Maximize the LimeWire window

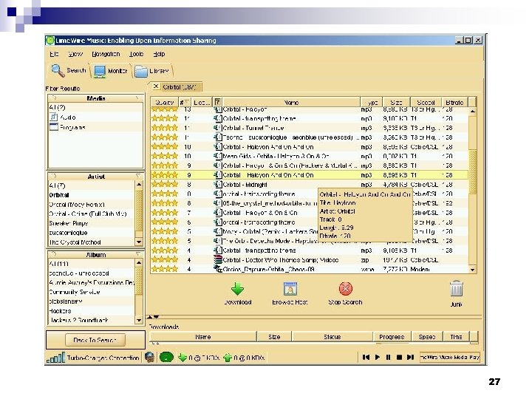point(468,40)
